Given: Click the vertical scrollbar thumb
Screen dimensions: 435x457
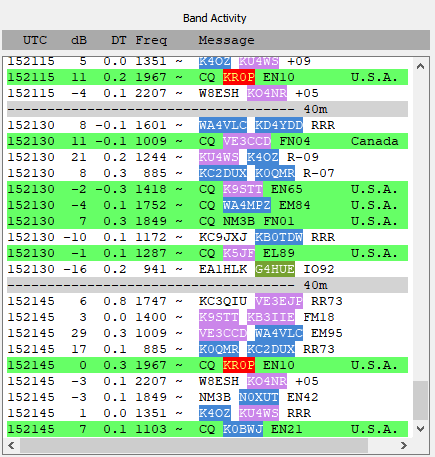Looking at the screenshot, I should (x=420, y=400).
